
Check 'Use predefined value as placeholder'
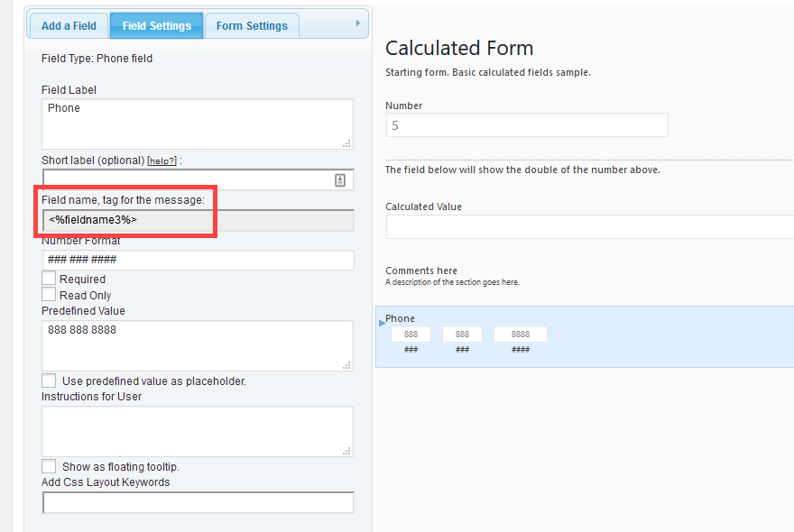(49, 380)
